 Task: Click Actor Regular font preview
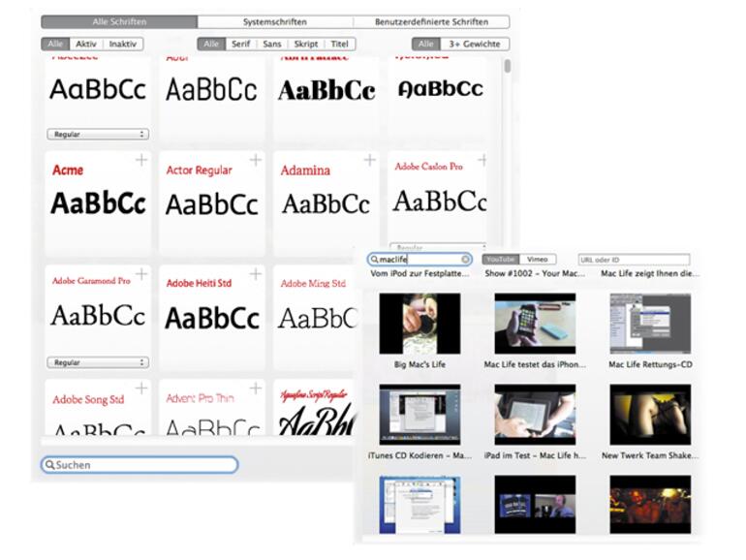coord(212,204)
